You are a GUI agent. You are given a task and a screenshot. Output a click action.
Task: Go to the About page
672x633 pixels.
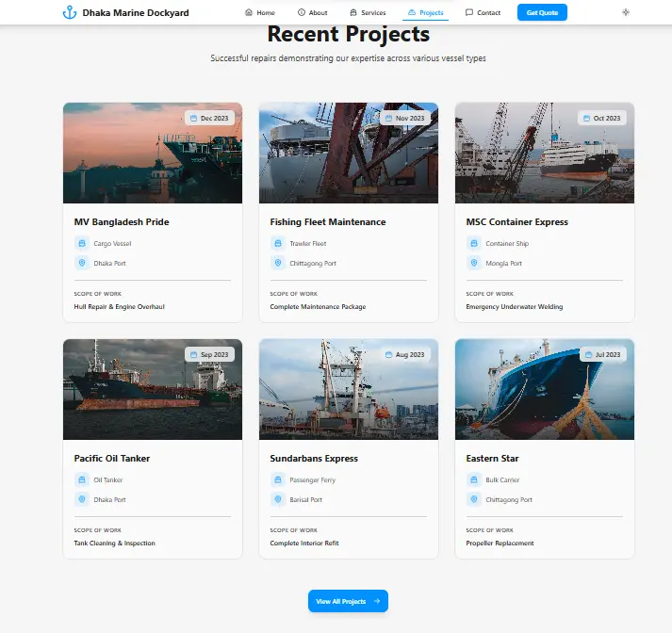312,13
